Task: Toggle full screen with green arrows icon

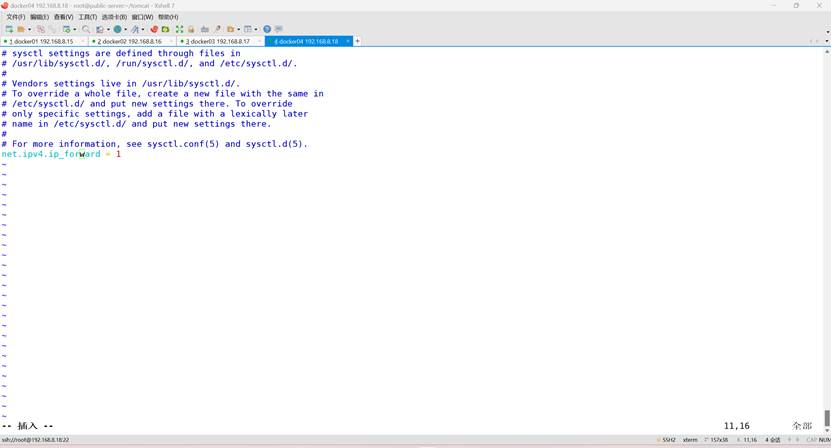Action: 179,29
